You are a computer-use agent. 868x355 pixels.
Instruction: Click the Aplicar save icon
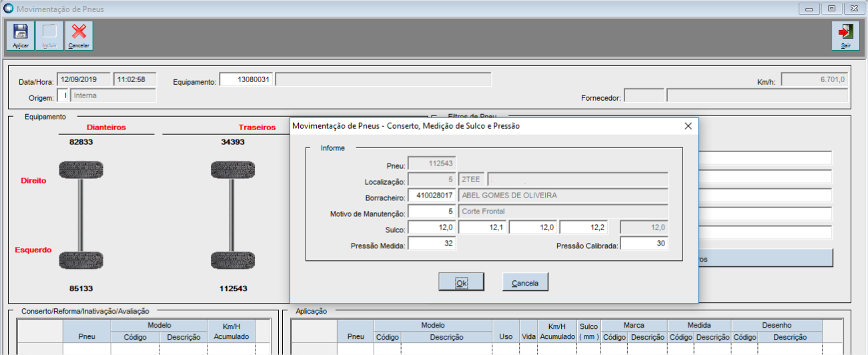click(x=21, y=35)
